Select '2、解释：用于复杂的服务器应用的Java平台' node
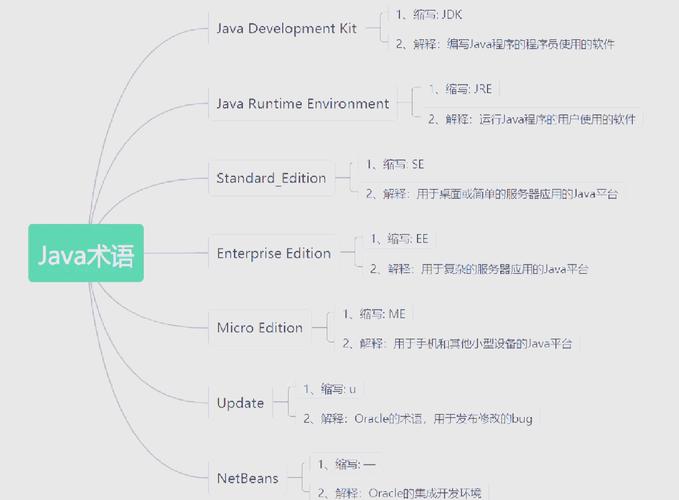This screenshot has width=679, height=500. (479, 269)
